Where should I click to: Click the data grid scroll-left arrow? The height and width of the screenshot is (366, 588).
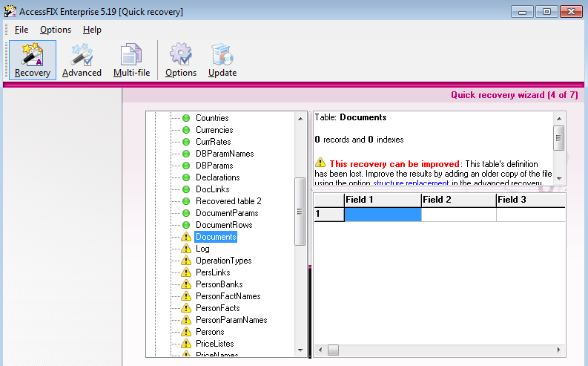[320, 350]
